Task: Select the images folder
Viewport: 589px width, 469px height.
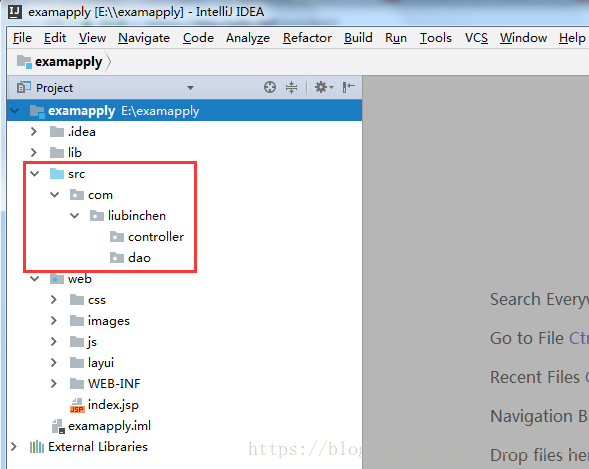Action: pos(109,321)
